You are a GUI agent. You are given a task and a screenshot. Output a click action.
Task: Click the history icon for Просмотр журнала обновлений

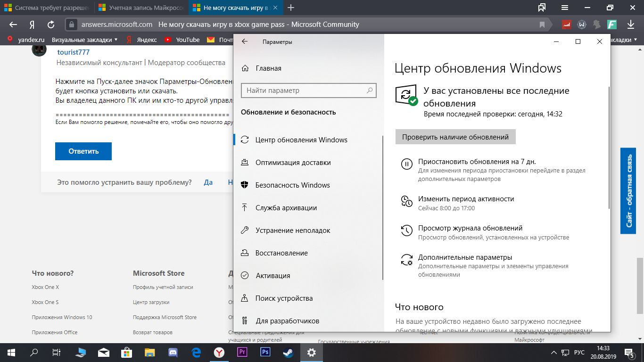pyautogui.click(x=406, y=230)
